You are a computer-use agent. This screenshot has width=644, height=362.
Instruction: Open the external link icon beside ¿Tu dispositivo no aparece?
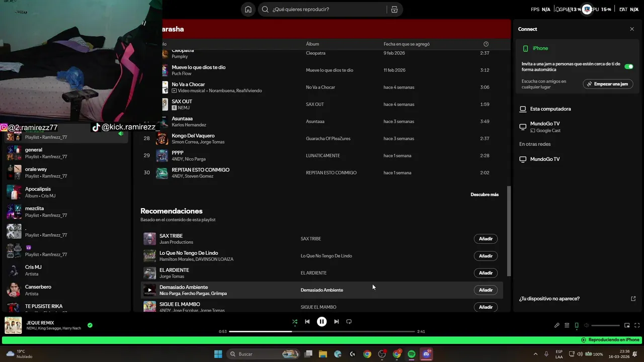[x=633, y=299]
